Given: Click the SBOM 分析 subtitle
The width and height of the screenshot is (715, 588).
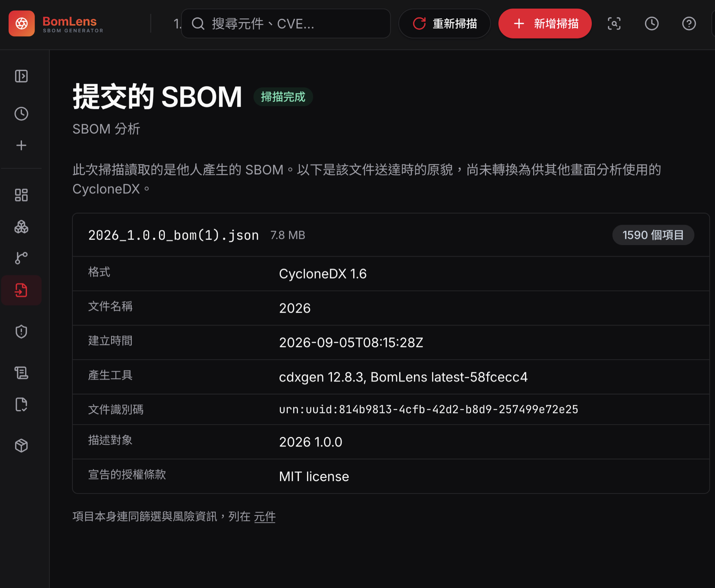Looking at the screenshot, I should point(106,129).
